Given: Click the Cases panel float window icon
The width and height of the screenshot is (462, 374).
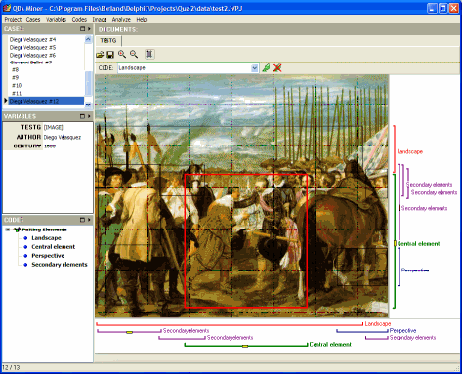Looking at the screenshot, I should (x=82, y=29).
